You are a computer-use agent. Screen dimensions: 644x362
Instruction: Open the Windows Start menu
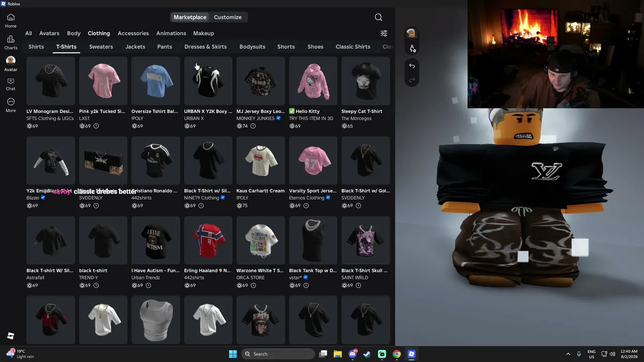pyautogui.click(x=233, y=354)
